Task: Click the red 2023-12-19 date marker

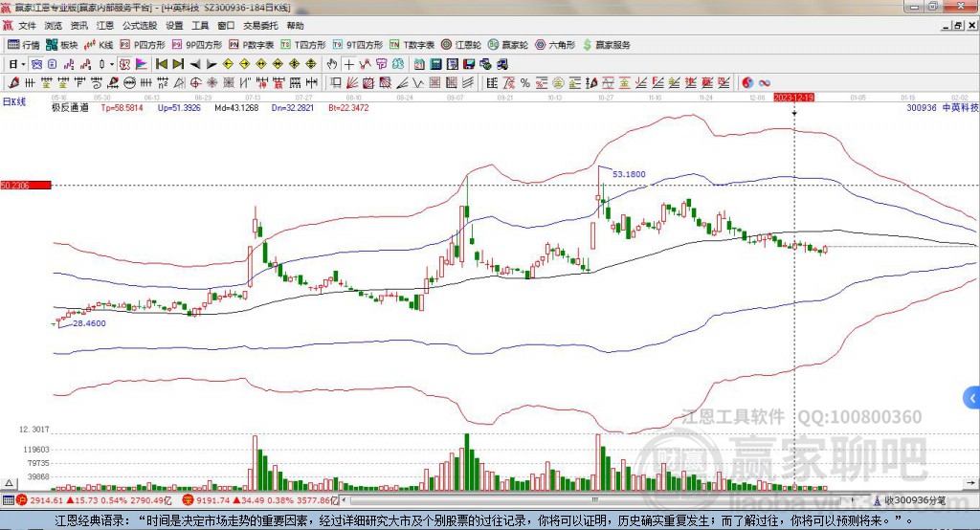Action: coord(793,98)
